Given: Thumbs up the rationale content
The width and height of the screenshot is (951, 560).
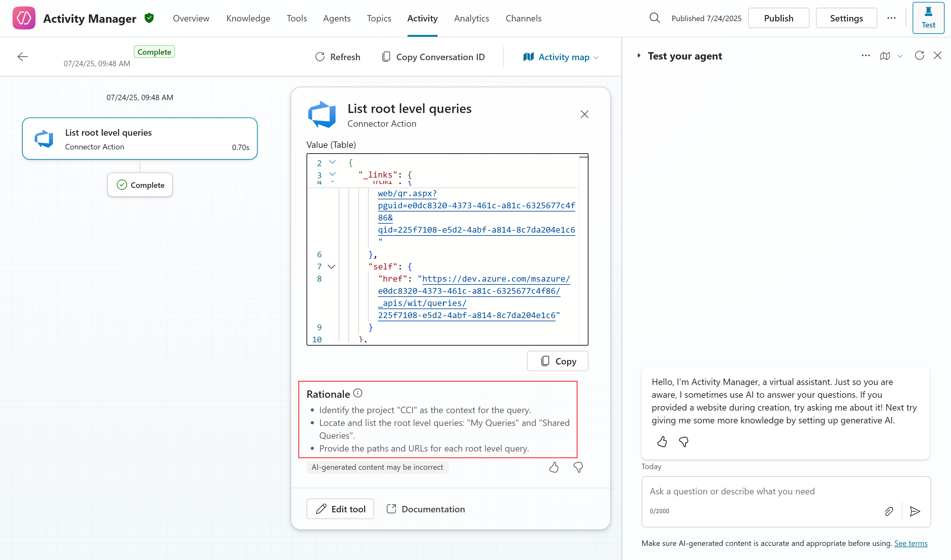Looking at the screenshot, I should (x=554, y=467).
